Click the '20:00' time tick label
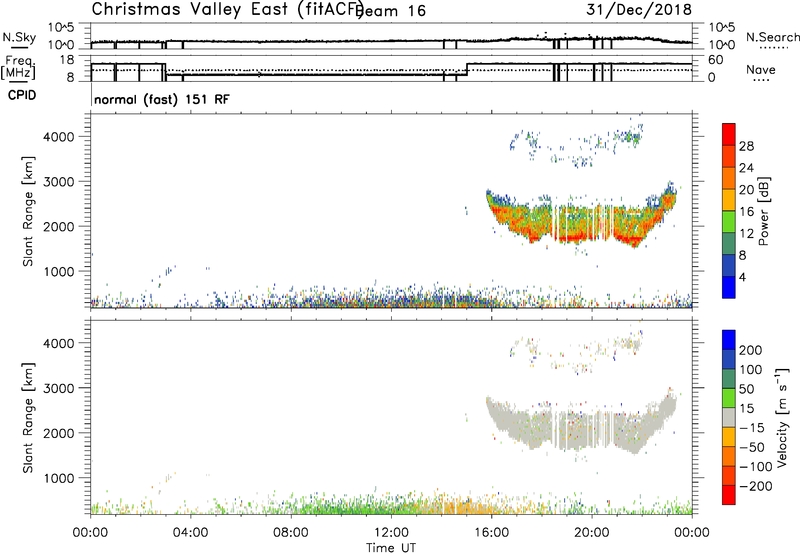Screen dimensions: 800x554 (592, 533)
